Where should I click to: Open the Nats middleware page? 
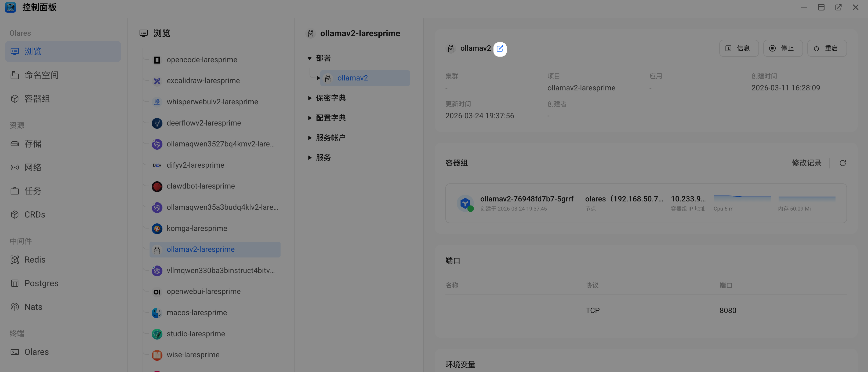(33, 307)
